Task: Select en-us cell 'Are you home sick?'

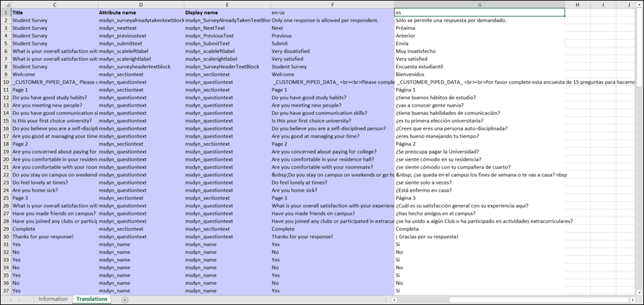Action: coord(332,190)
